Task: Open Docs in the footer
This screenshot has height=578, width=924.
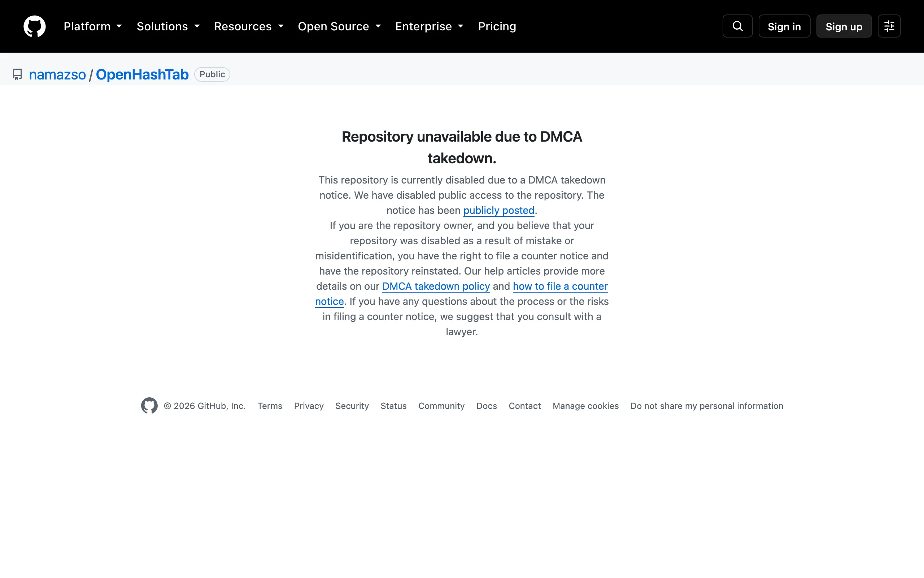Action: coord(487,406)
